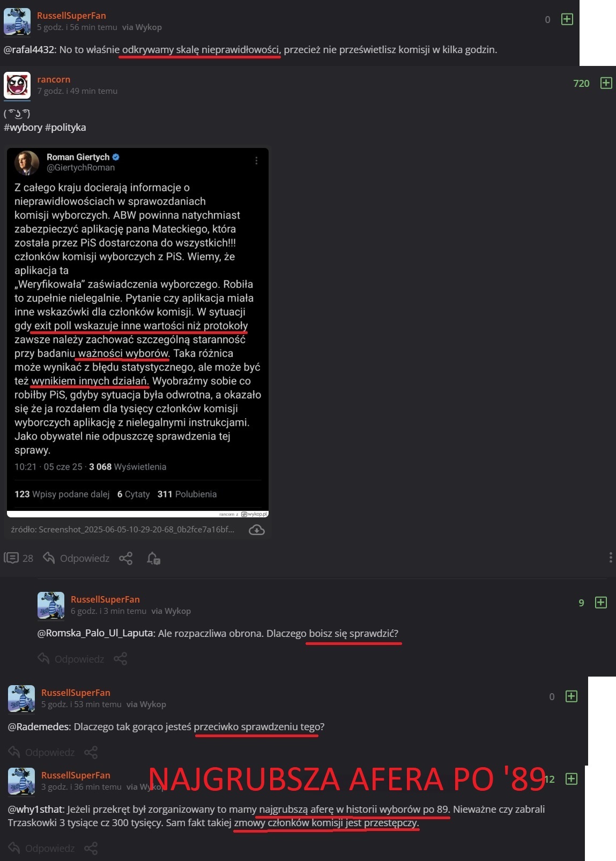Upvote rancorn's post with 720 points
This screenshot has height=861, width=616.
(x=606, y=83)
